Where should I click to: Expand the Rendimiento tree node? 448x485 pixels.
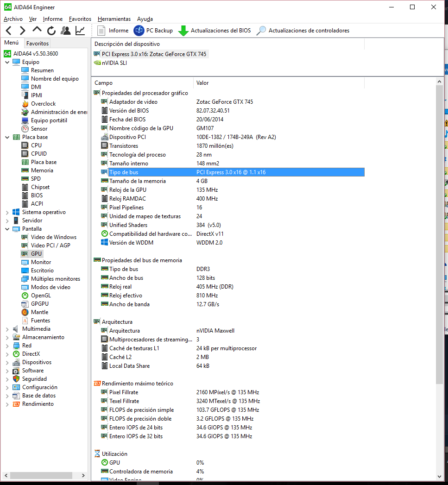point(7,404)
